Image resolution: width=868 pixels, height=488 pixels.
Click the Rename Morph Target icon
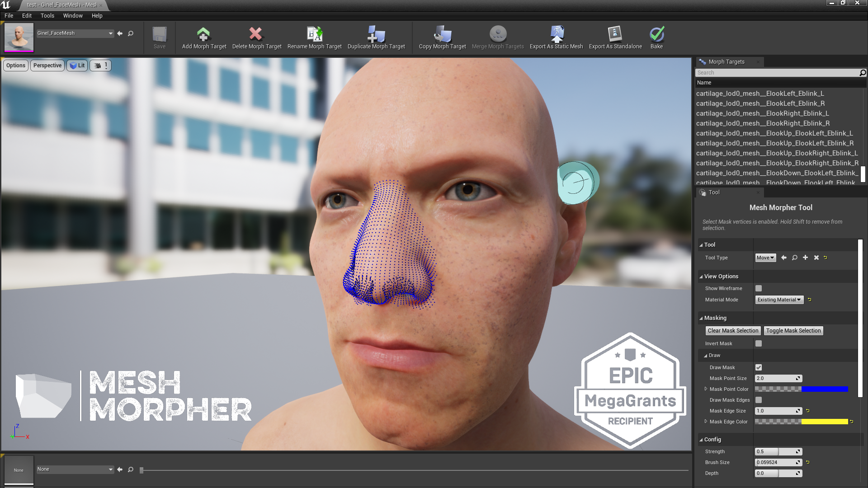coord(314,34)
